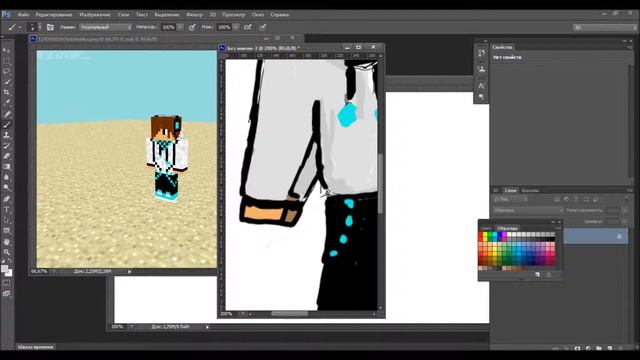The height and width of the screenshot is (360, 640).
Task: Open the Paragraph panel icon in the dock
Action: 482,97
